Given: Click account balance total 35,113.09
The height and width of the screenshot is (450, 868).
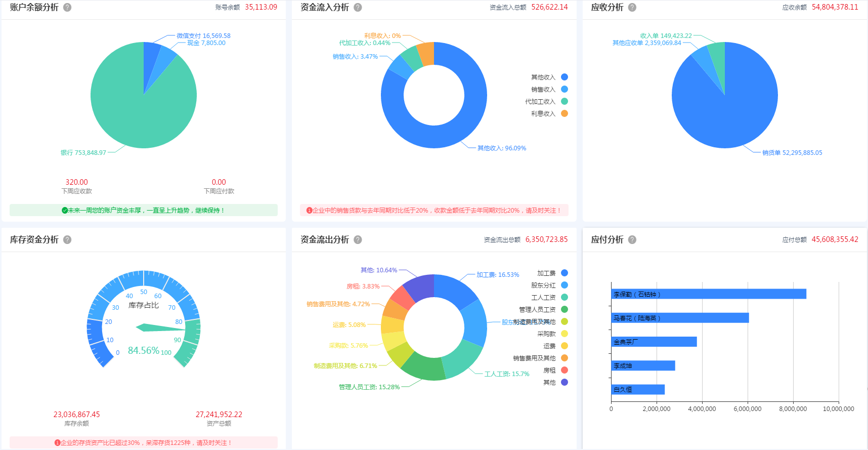Looking at the screenshot, I should pos(261,8).
